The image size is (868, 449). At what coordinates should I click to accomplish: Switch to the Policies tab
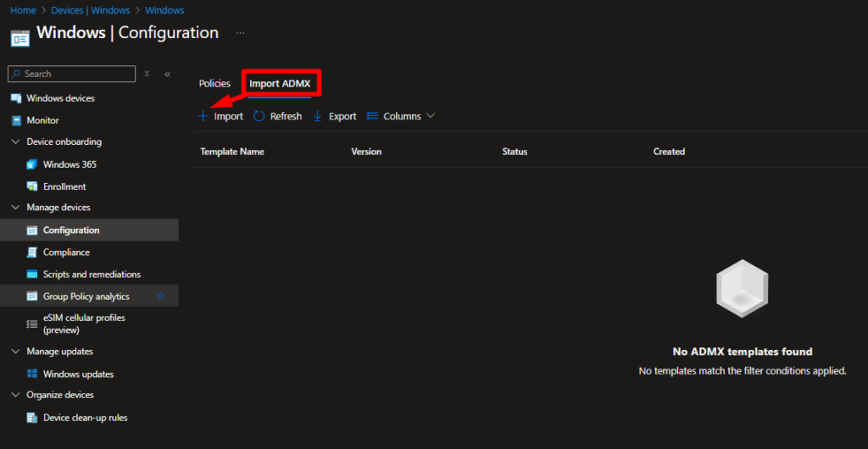tap(214, 84)
